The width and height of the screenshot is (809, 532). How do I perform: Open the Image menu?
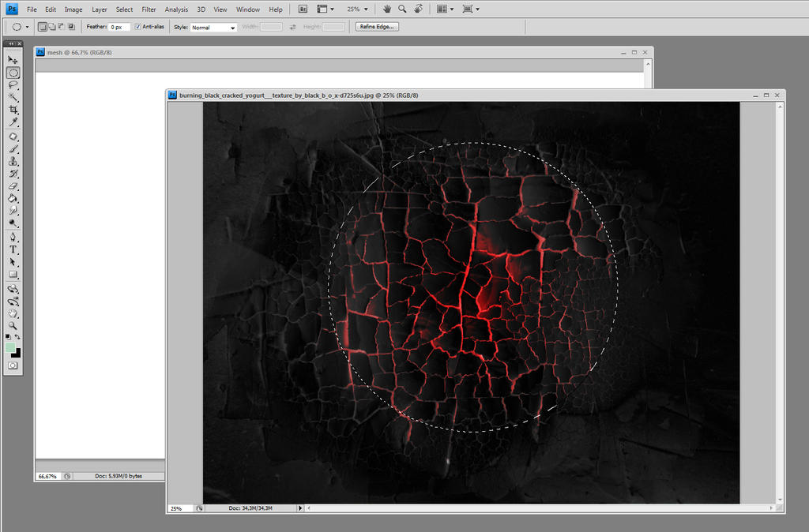[73, 9]
